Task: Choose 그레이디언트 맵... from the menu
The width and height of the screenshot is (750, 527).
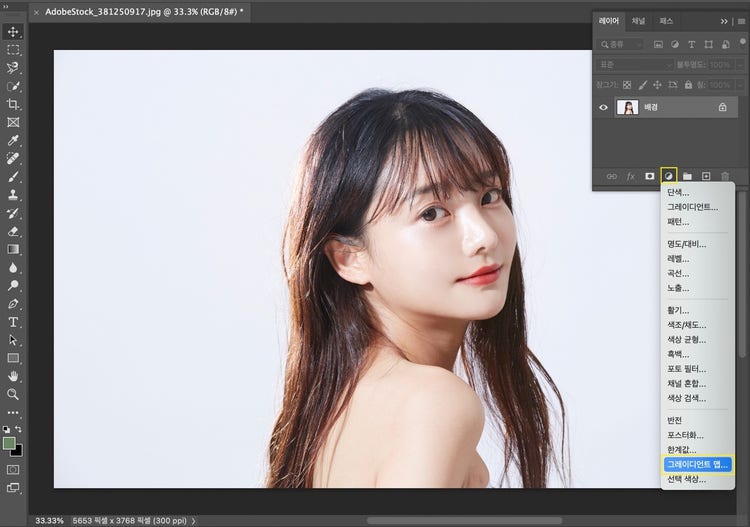Action: point(697,464)
